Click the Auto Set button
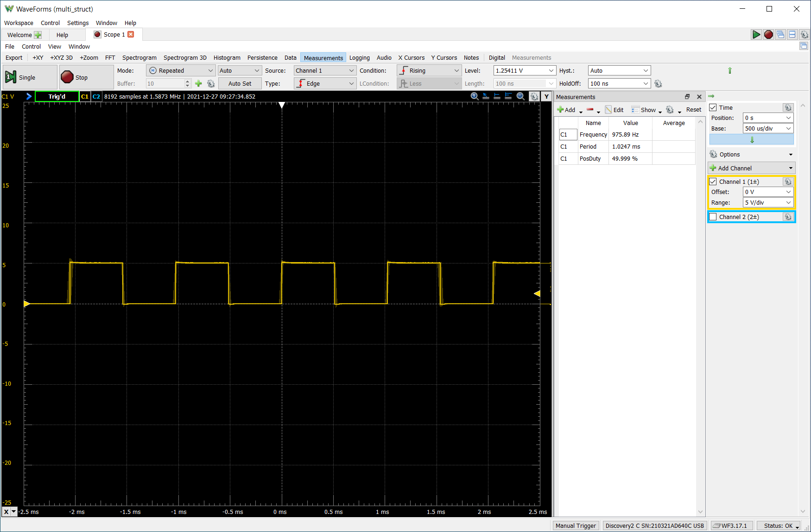Image resolution: width=811 pixels, height=532 pixels. coord(240,83)
